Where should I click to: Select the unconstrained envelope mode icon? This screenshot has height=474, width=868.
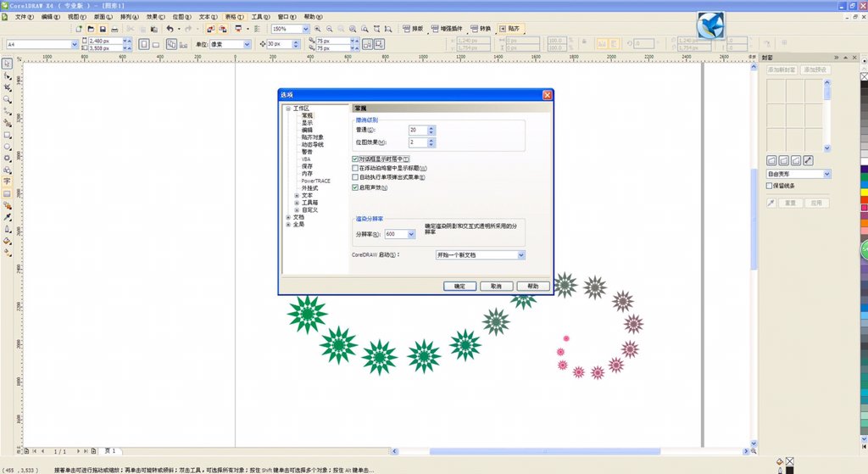click(x=808, y=160)
